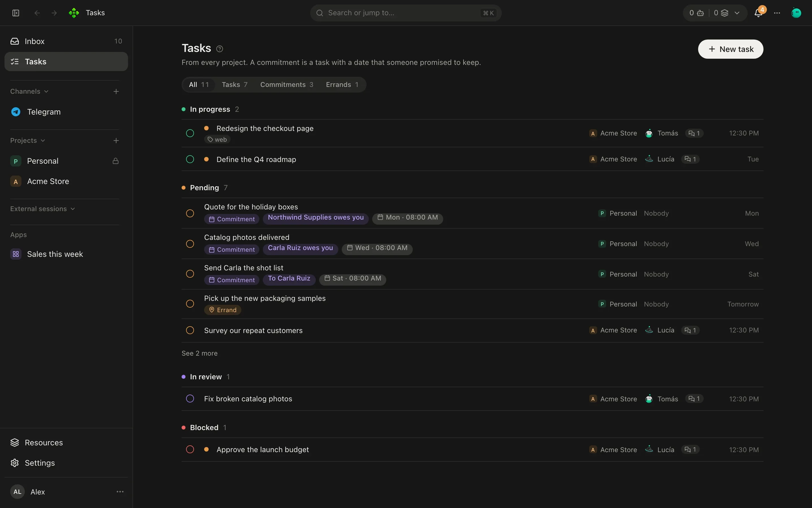Open the Inbox in the sidebar
Screen dimensions: 812x508
[66, 41]
